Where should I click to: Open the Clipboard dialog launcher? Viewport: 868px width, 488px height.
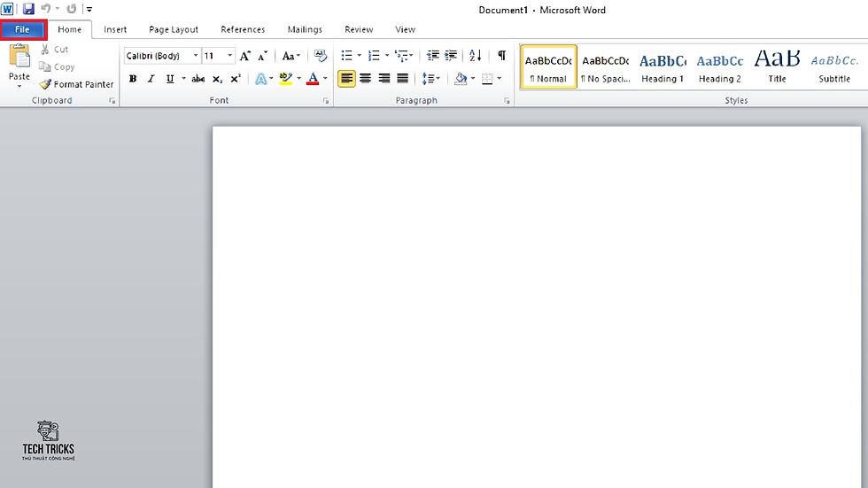[112, 101]
